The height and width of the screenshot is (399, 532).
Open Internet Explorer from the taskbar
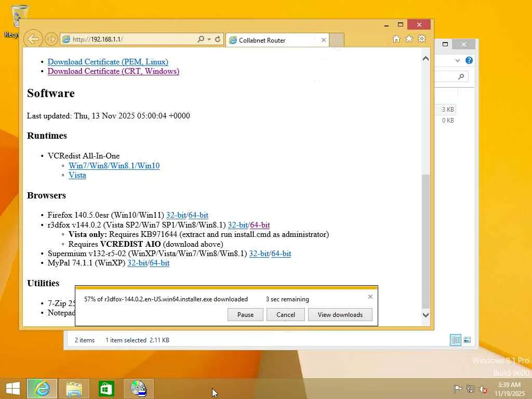click(x=42, y=389)
